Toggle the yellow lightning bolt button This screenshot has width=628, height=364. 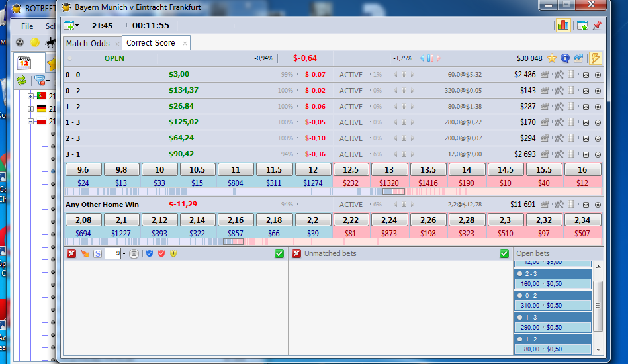click(x=595, y=58)
